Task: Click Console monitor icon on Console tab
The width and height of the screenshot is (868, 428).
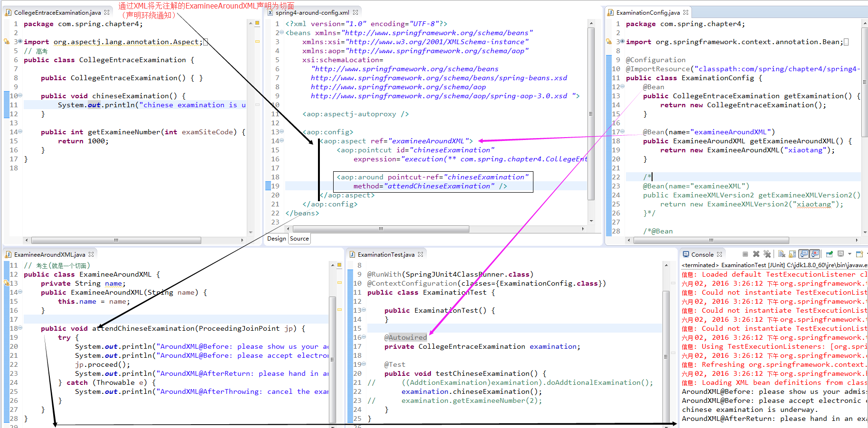Action: click(686, 254)
